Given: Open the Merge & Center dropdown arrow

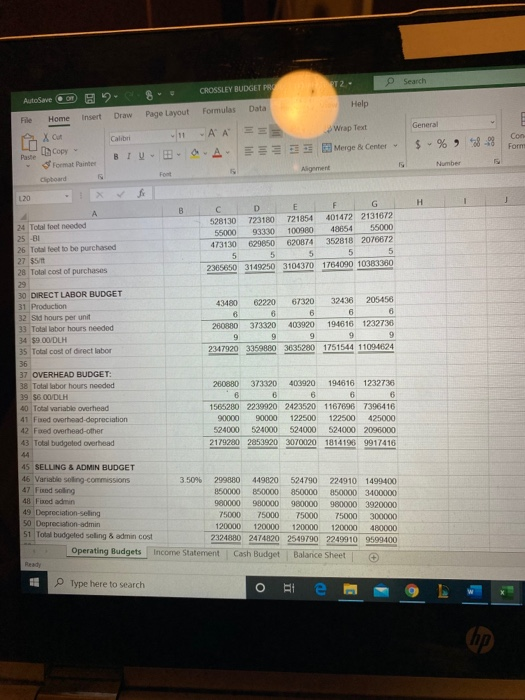Looking at the screenshot, I should pos(395,146).
